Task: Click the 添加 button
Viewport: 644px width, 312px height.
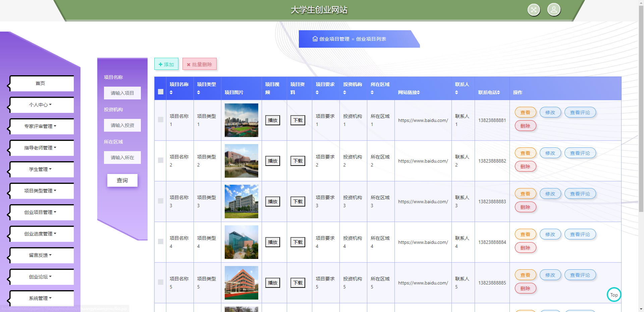Action: [x=166, y=64]
